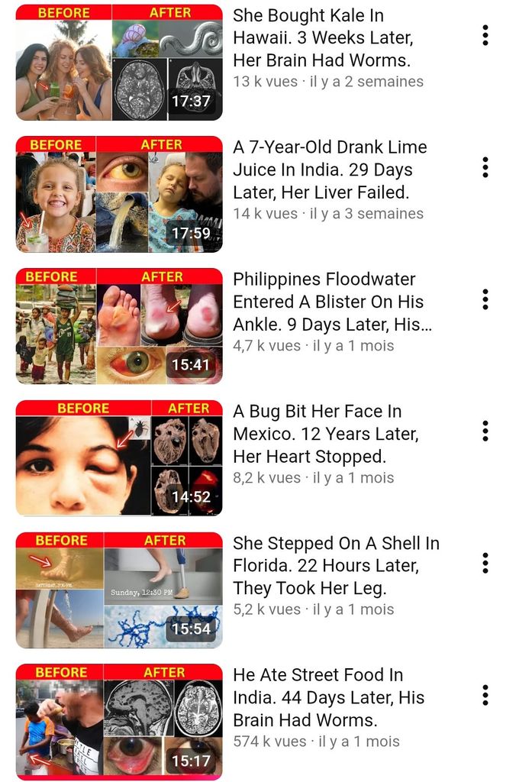Play the Florida shell leg thumbnail
This screenshot has width=532, height=782.
click(x=119, y=590)
